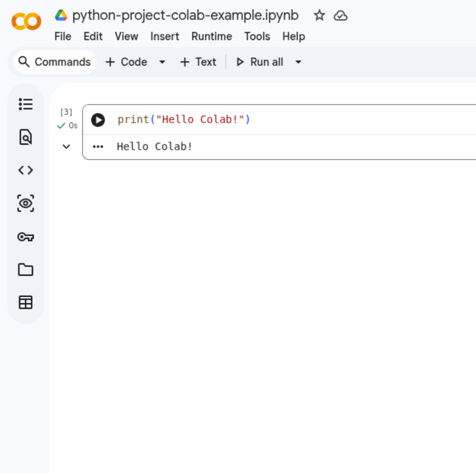Click the Colab logo icon
This screenshot has width=476, height=473.
click(x=27, y=21)
